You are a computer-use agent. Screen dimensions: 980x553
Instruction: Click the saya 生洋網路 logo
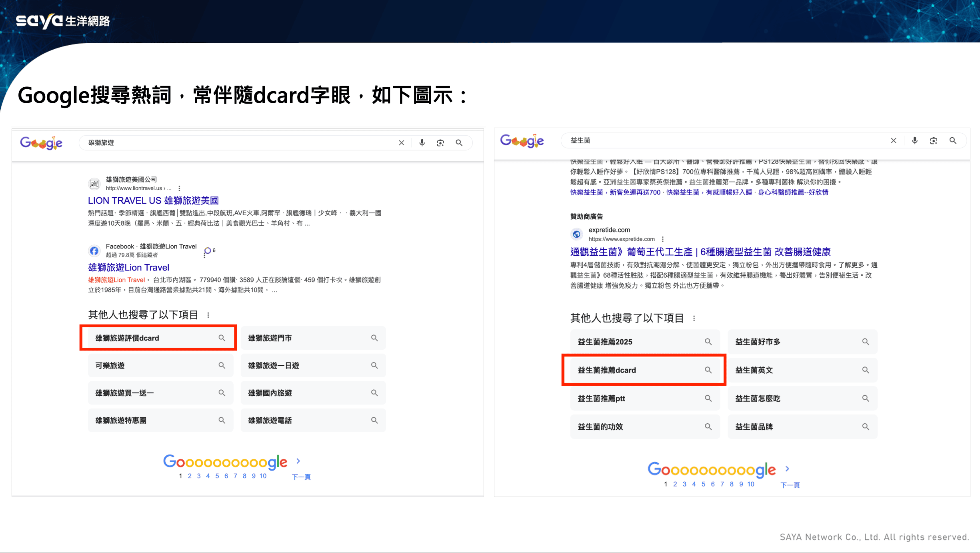pos(63,21)
